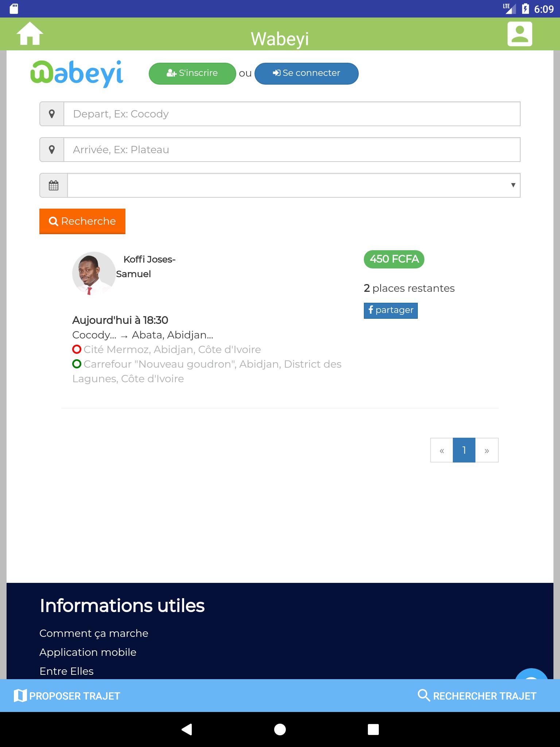Image resolution: width=560 pixels, height=747 pixels.
Task: Tap the Informations utiles heading
Action: point(122,605)
